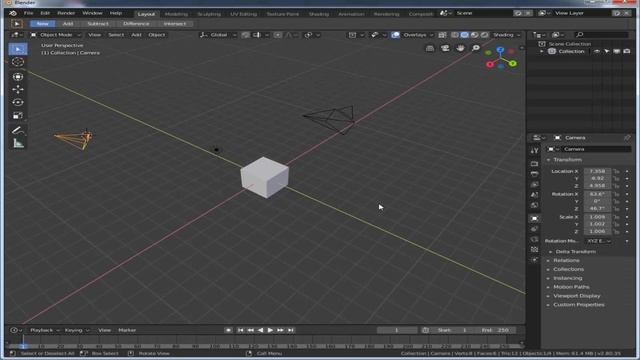Select the Annotate tool
The image size is (640, 360).
[x=18, y=131]
